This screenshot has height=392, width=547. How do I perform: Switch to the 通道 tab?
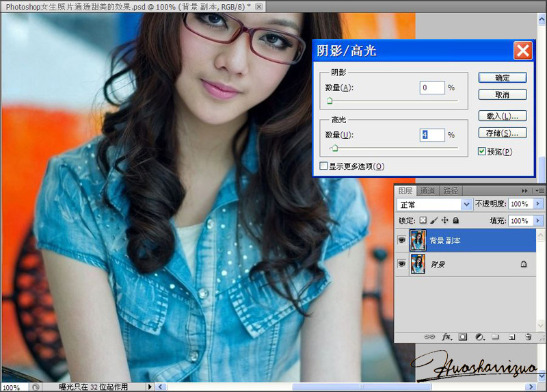(428, 191)
